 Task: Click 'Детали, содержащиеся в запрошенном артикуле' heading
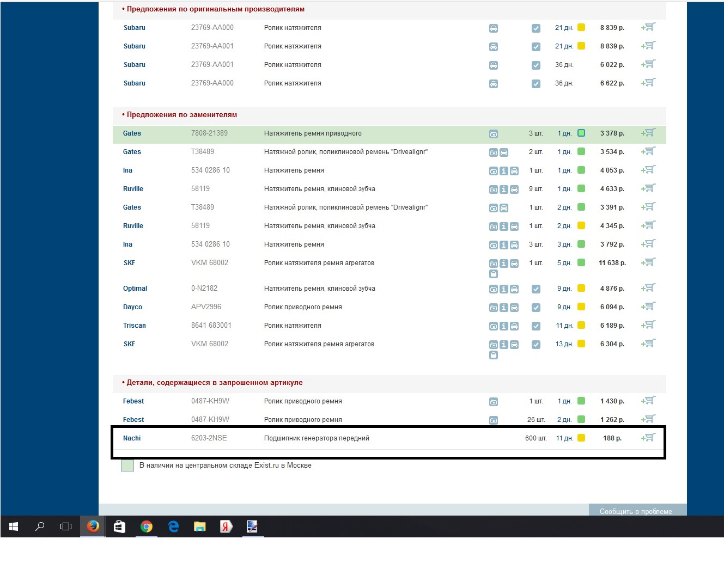point(215,383)
